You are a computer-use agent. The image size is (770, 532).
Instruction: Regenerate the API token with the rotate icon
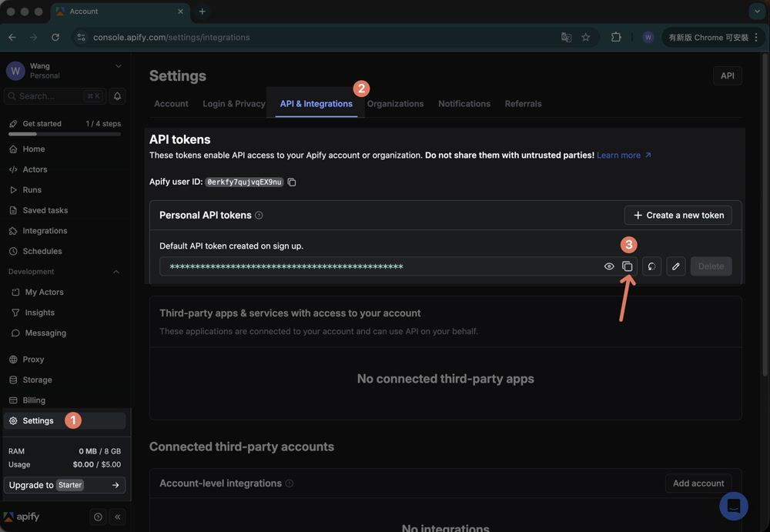[x=651, y=266]
